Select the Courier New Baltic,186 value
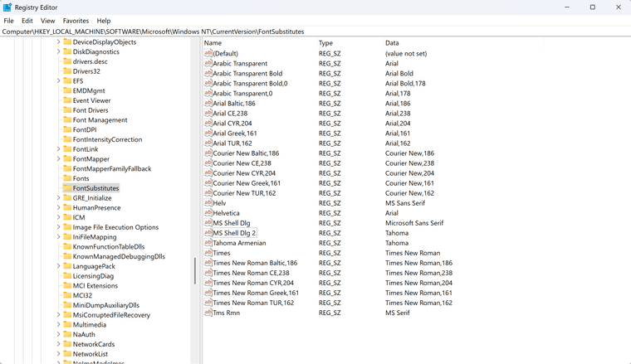Screen dimensions: 631x364 point(246,153)
